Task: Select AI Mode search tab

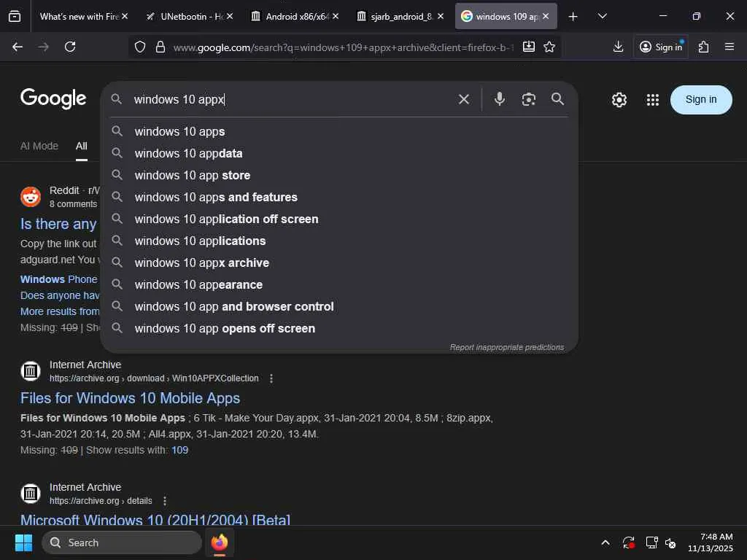Action: click(39, 146)
